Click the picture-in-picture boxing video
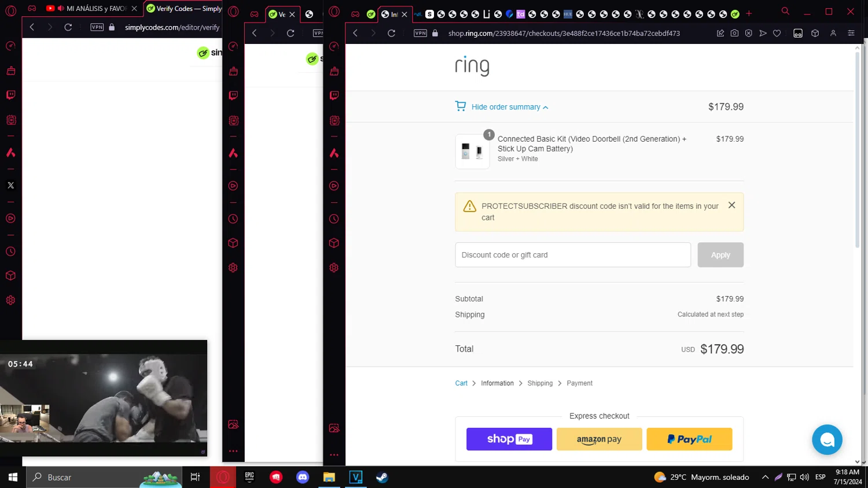Image resolution: width=868 pixels, height=488 pixels. 104,398
